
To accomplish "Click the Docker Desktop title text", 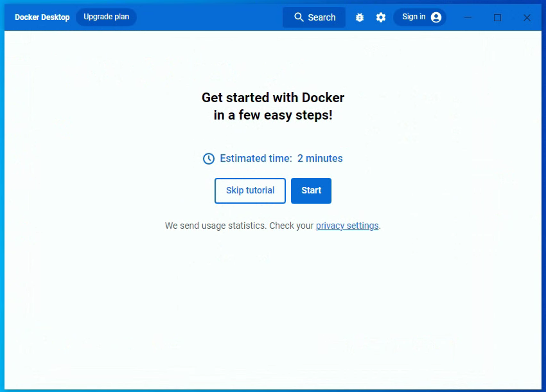I will [x=42, y=17].
